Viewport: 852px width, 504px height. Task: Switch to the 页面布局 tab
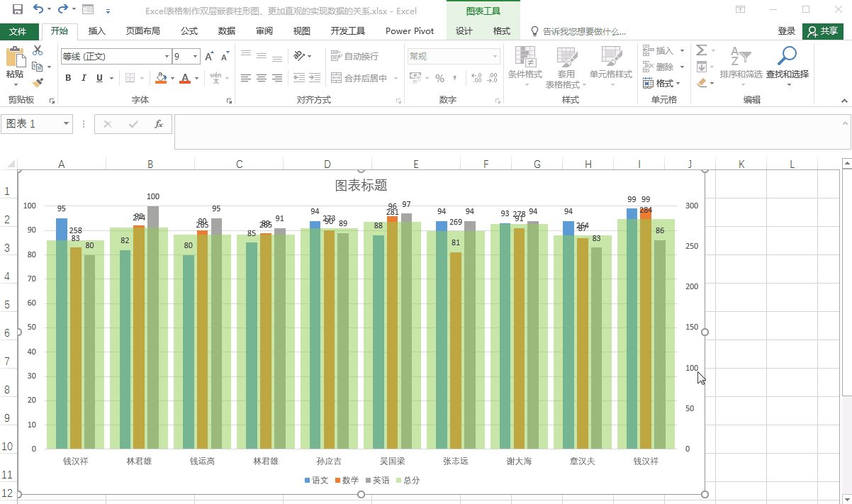(143, 31)
